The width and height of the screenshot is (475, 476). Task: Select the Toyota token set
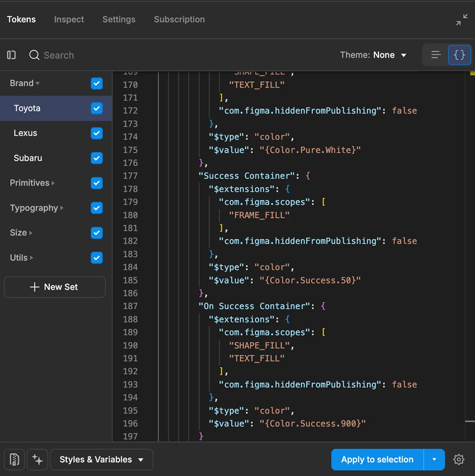coord(27,108)
